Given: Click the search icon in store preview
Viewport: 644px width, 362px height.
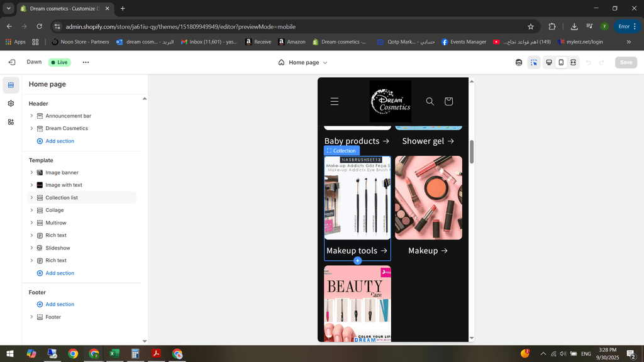Looking at the screenshot, I should pos(430,101).
